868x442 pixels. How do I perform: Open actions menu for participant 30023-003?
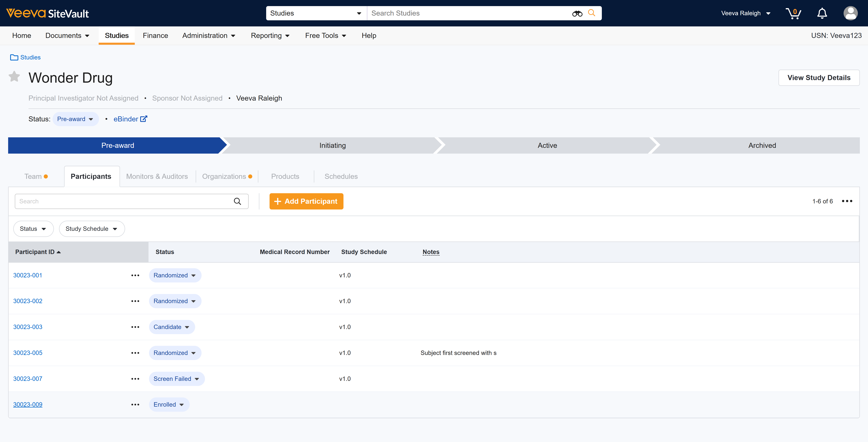135,327
